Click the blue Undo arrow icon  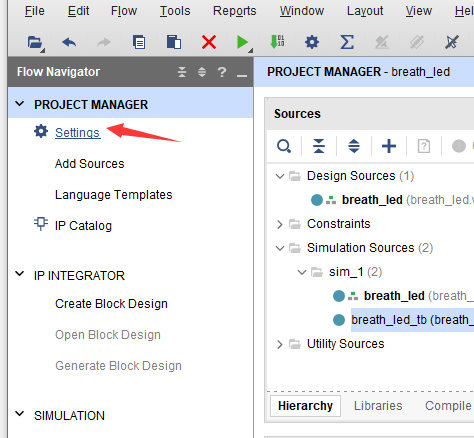click(x=69, y=42)
